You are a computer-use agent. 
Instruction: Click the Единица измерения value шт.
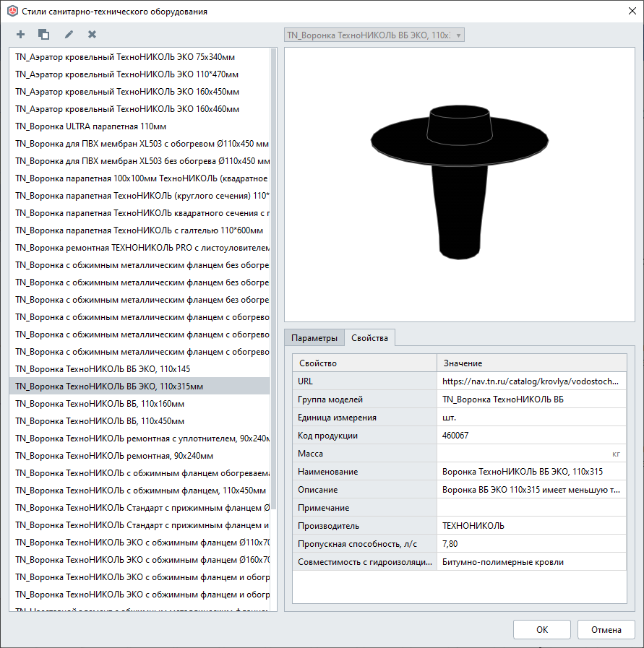click(x=531, y=418)
